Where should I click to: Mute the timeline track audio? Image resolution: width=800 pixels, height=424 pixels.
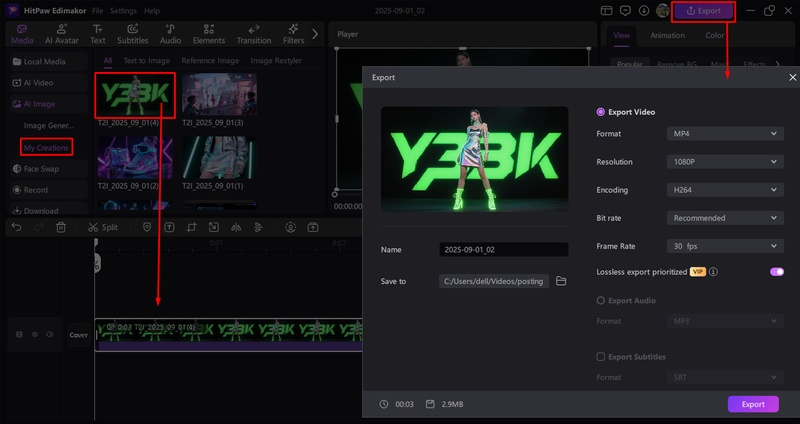(49, 335)
